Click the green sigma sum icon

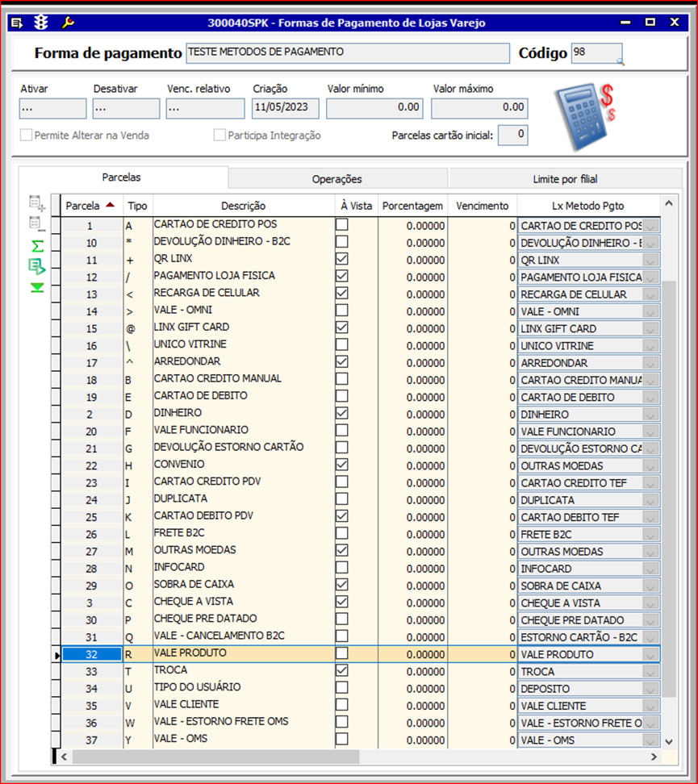(x=37, y=246)
